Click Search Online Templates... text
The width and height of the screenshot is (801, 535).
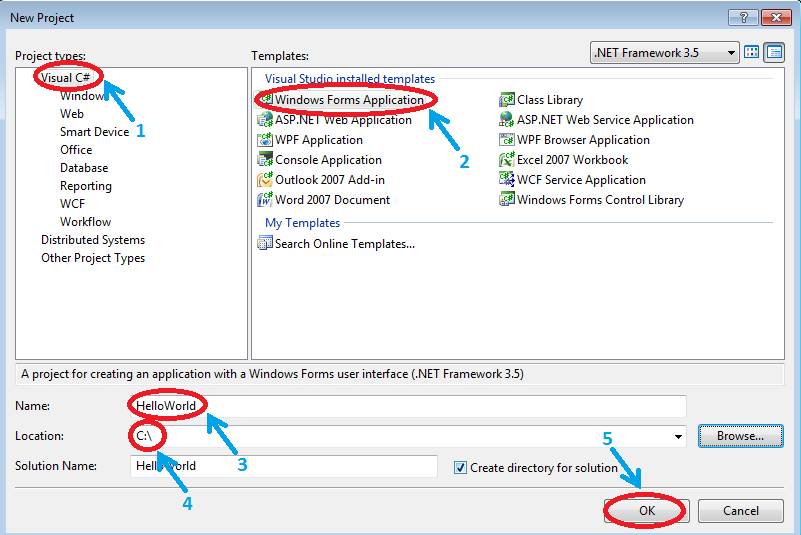click(x=345, y=244)
